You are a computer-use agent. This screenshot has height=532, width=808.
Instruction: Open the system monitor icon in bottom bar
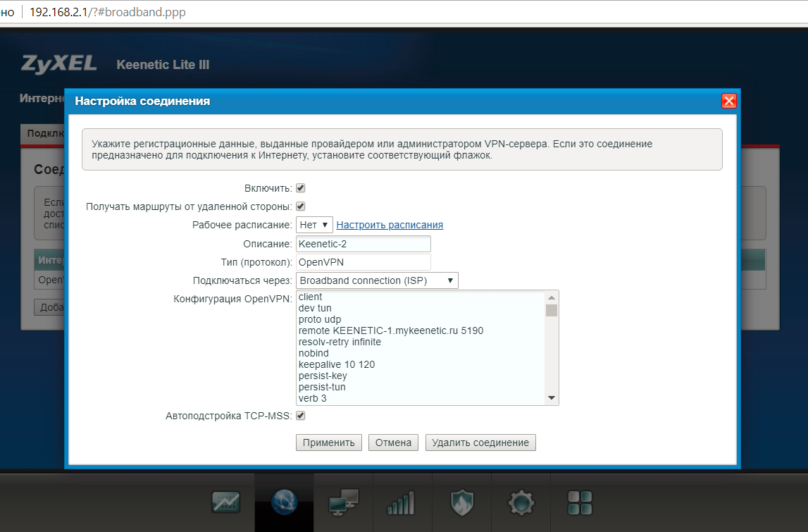pyautogui.click(x=226, y=502)
